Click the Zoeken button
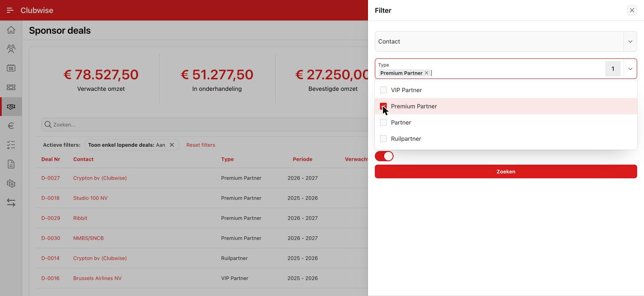The image size is (644, 296). [x=506, y=171]
